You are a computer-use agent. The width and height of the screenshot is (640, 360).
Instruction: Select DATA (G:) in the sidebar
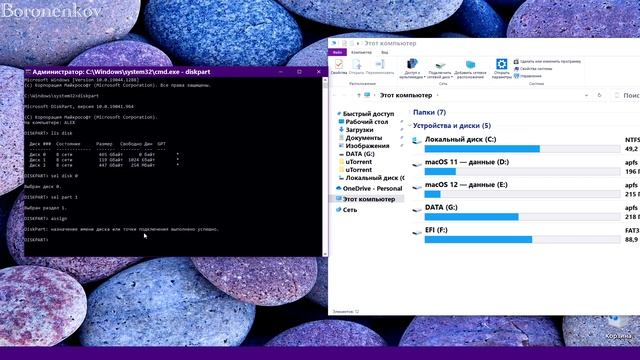coord(356,154)
